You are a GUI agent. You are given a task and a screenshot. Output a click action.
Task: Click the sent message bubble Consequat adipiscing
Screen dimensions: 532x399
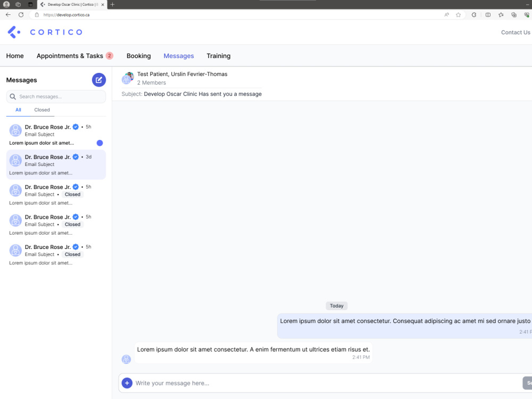coord(404,326)
